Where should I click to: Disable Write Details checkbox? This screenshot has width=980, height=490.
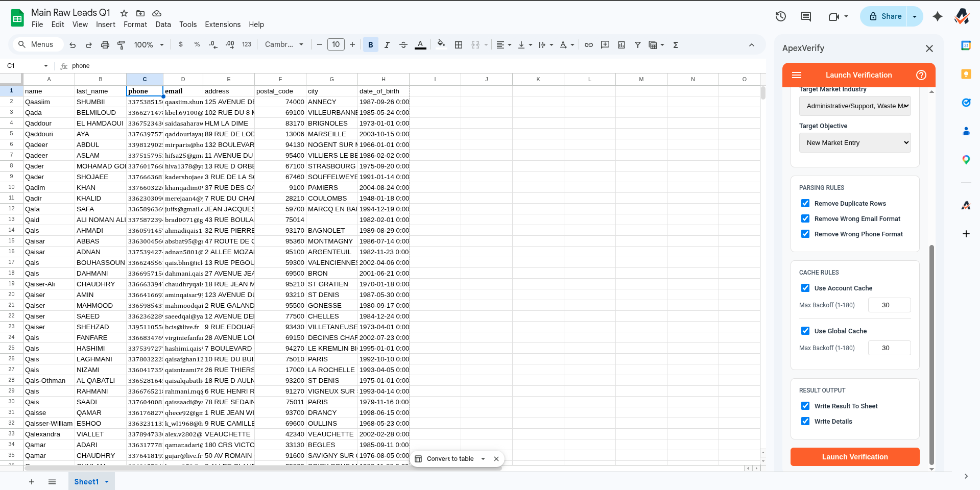click(x=805, y=421)
